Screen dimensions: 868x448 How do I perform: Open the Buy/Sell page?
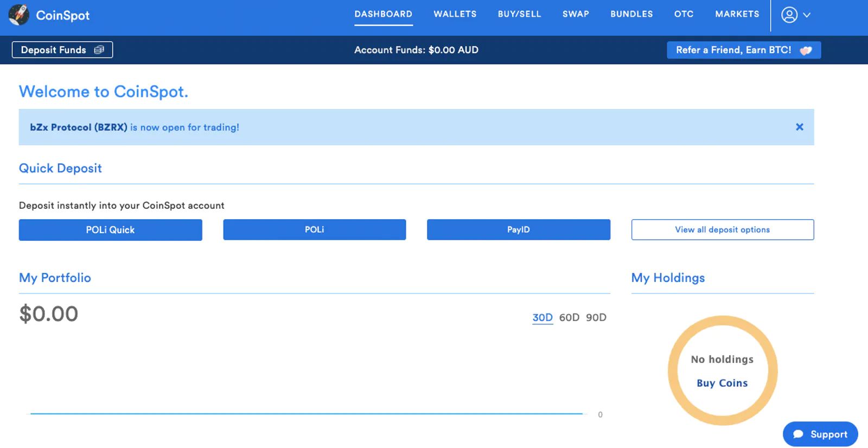[520, 14]
